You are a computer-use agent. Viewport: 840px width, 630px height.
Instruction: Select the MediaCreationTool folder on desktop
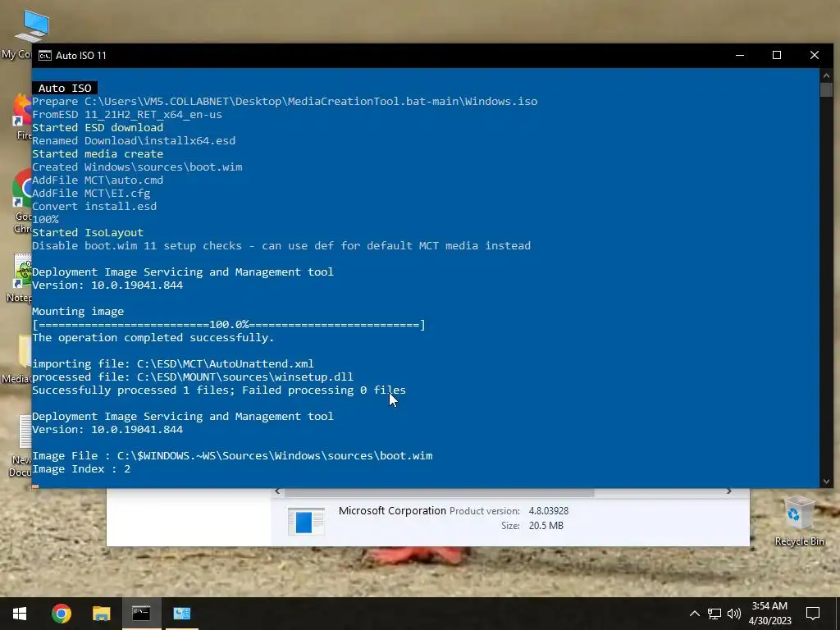tap(19, 359)
